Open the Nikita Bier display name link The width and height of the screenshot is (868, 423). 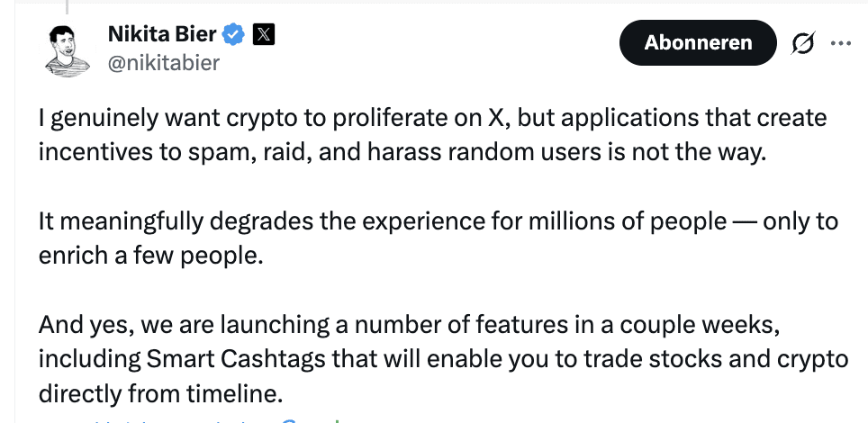pos(162,35)
